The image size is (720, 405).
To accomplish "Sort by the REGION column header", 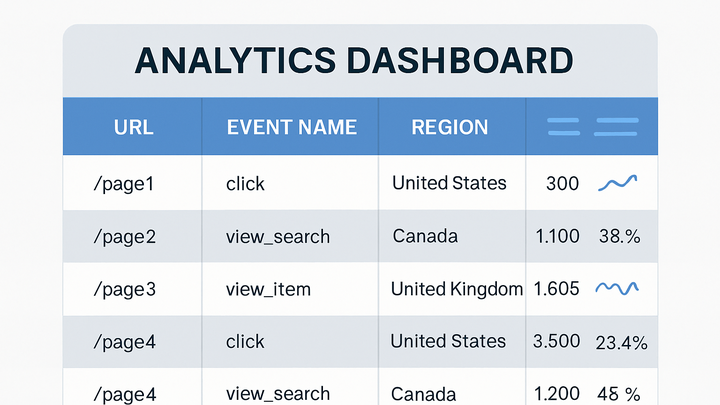I will pos(450,127).
